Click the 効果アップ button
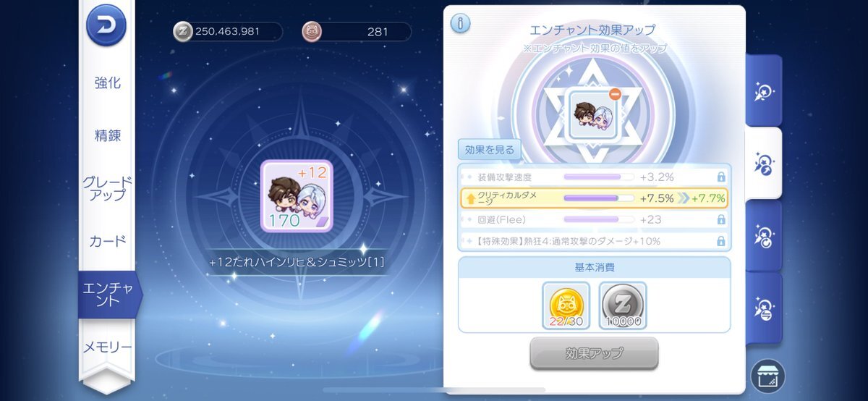 coord(594,354)
